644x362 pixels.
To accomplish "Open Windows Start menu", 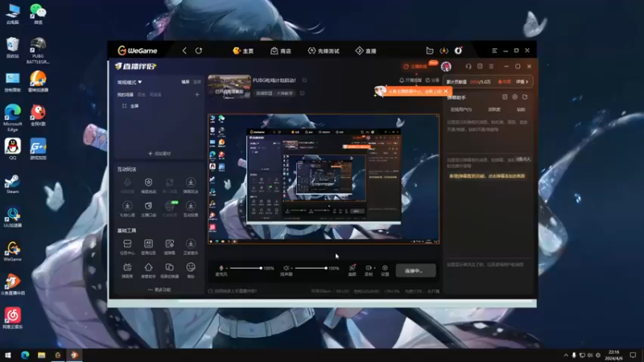I will tap(8, 355).
